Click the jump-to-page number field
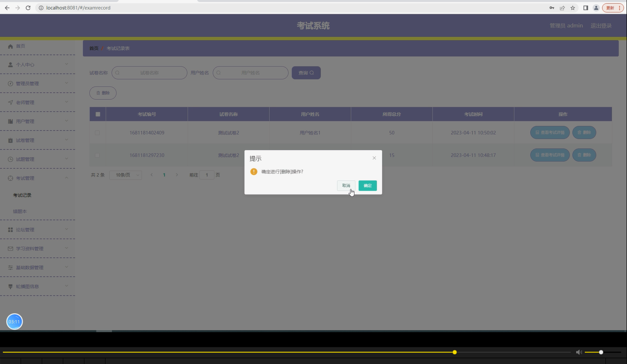 pos(207,175)
